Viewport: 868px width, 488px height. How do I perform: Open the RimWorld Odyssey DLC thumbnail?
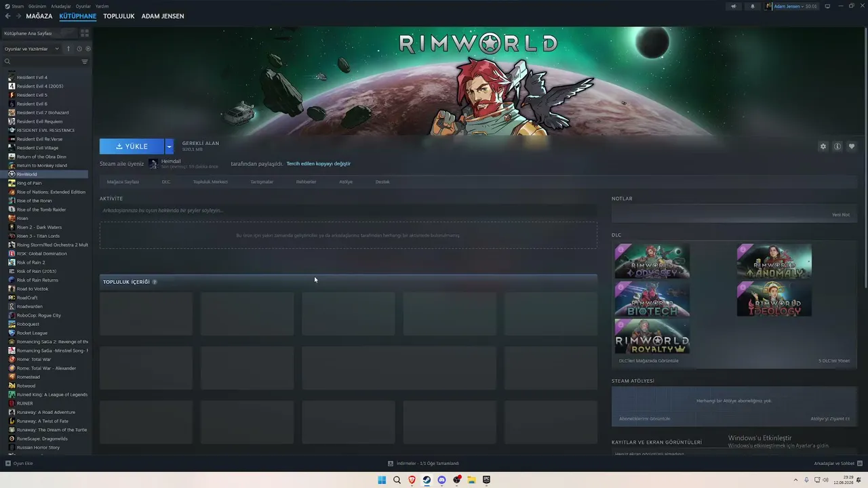coord(652,262)
